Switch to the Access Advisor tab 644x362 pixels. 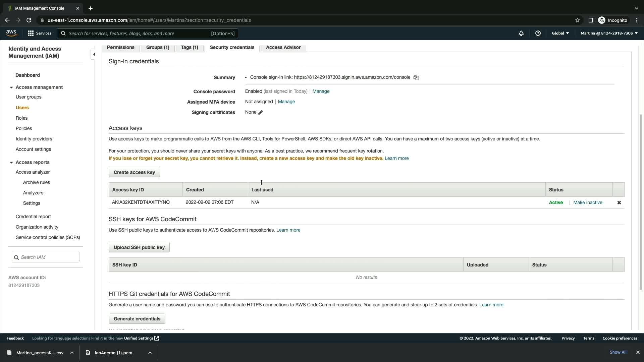pyautogui.click(x=283, y=47)
